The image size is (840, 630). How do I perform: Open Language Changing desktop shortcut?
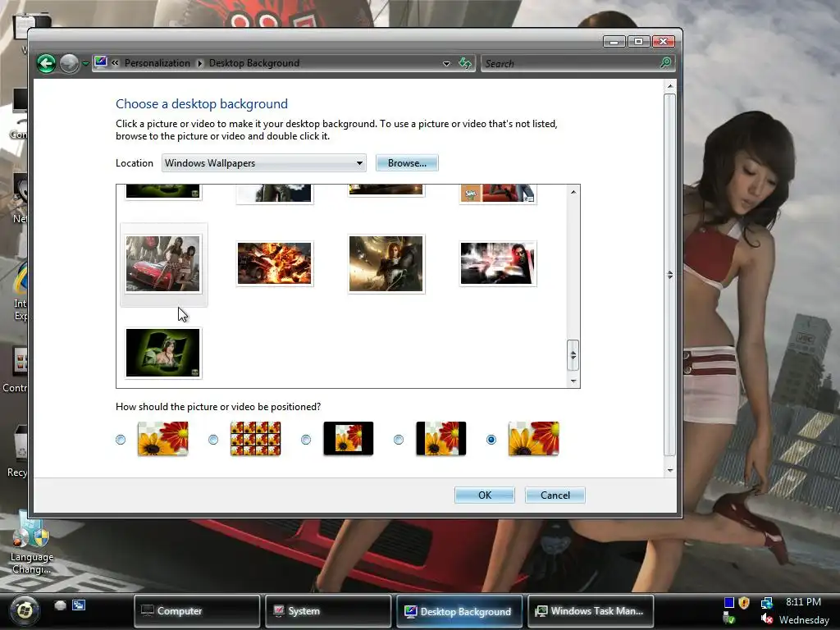click(x=31, y=542)
